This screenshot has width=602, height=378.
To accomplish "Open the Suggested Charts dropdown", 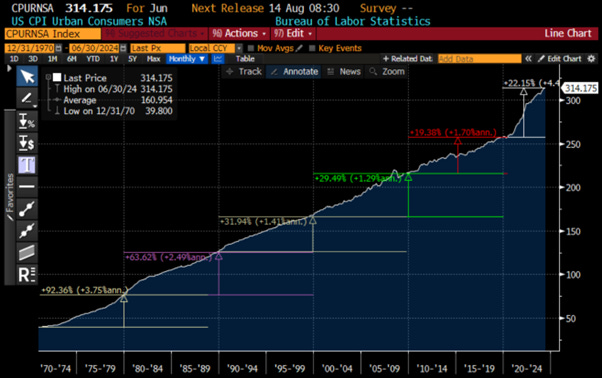I will tap(155, 34).
